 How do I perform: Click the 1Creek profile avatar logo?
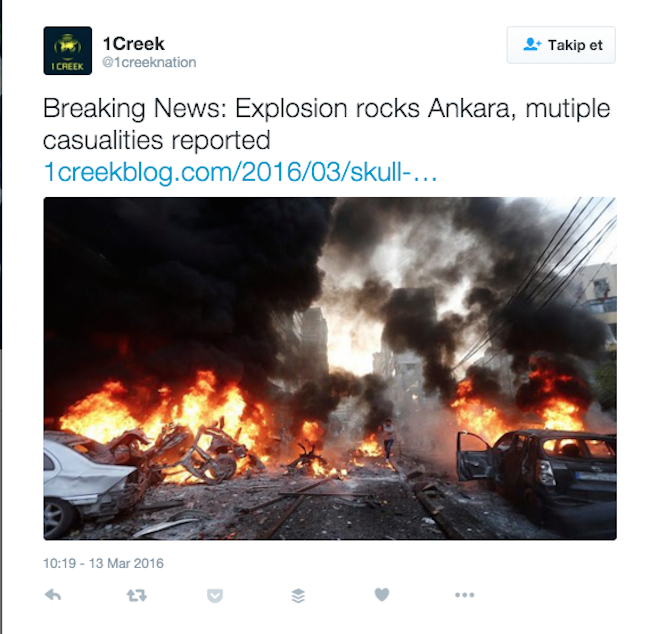click(68, 51)
